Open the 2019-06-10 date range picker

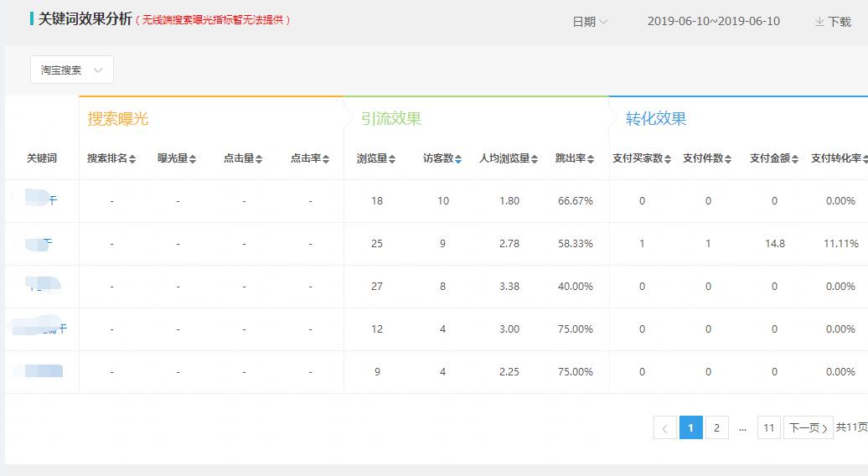click(713, 22)
